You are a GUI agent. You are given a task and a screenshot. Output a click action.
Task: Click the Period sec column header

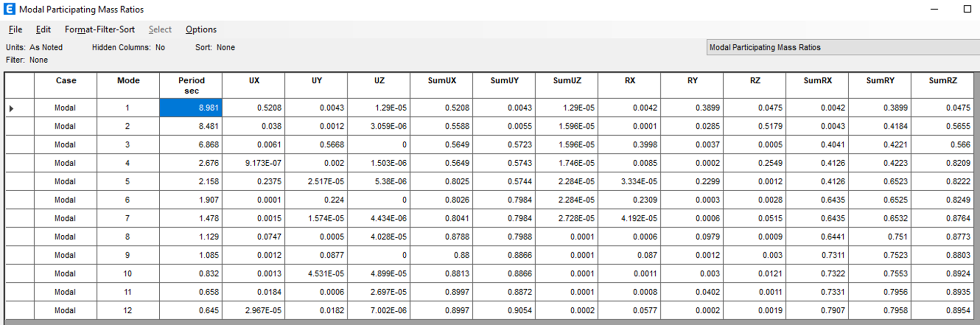point(191,85)
